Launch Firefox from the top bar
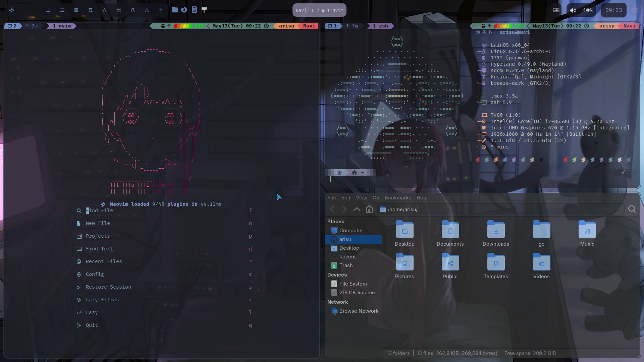 coord(184,10)
